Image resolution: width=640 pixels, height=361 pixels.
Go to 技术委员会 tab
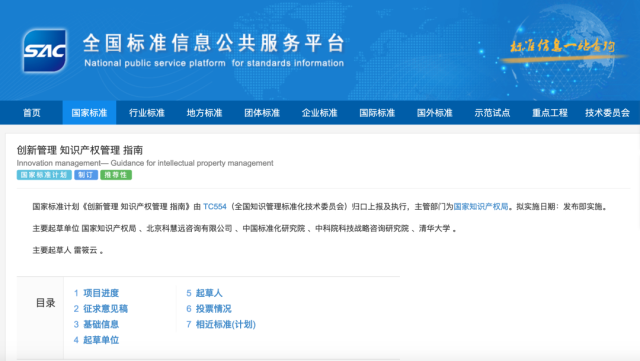click(607, 113)
